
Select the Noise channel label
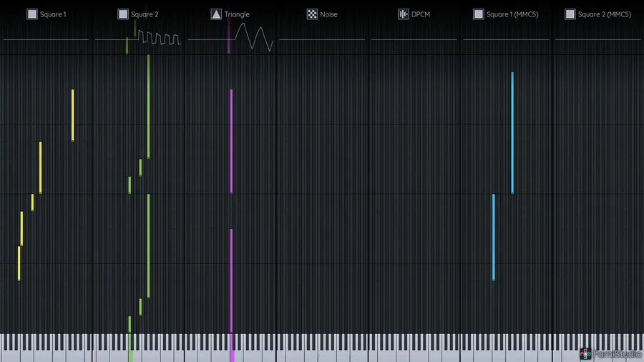coord(328,14)
